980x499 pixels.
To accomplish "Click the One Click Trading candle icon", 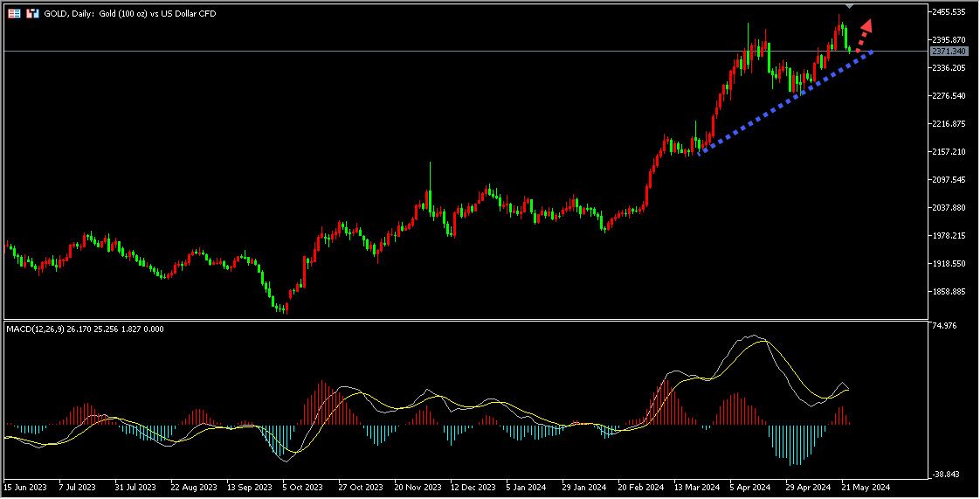I will click(x=32, y=14).
